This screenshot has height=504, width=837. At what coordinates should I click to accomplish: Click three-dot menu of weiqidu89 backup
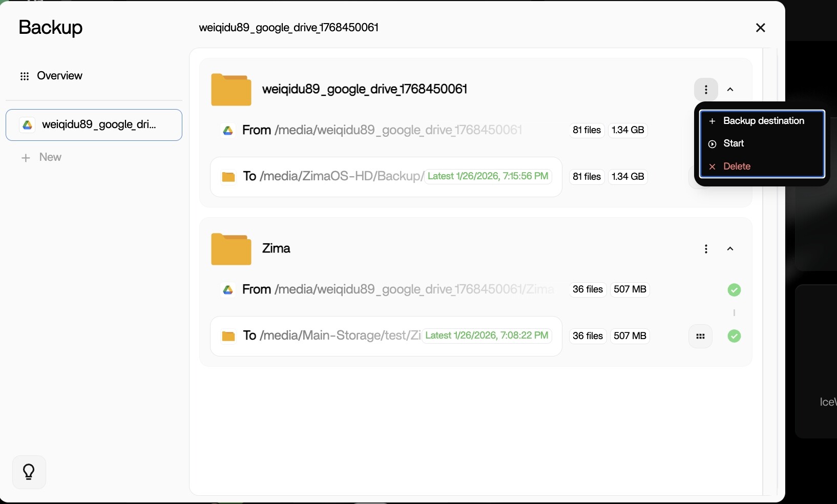pyautogui.click(x=706, y=90)
